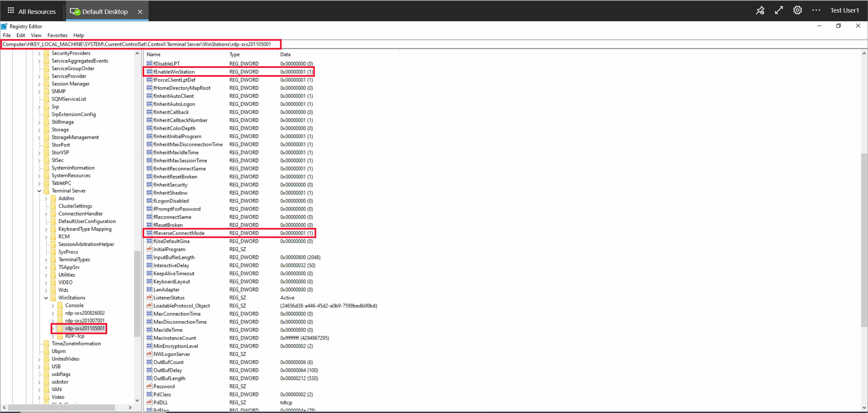Select the ListenerStatus REG_SZ entry
The image size is (868, 413).
(x=169, y=298)
